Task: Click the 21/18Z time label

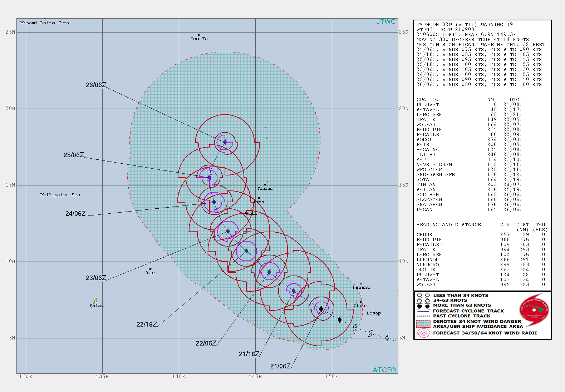Action: (x=249, y=354)
